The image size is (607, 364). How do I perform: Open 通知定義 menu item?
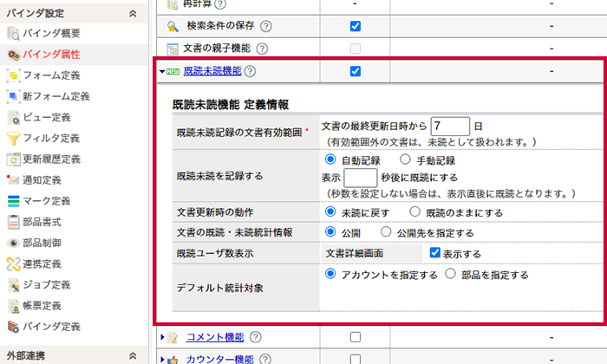coord(42,180)
